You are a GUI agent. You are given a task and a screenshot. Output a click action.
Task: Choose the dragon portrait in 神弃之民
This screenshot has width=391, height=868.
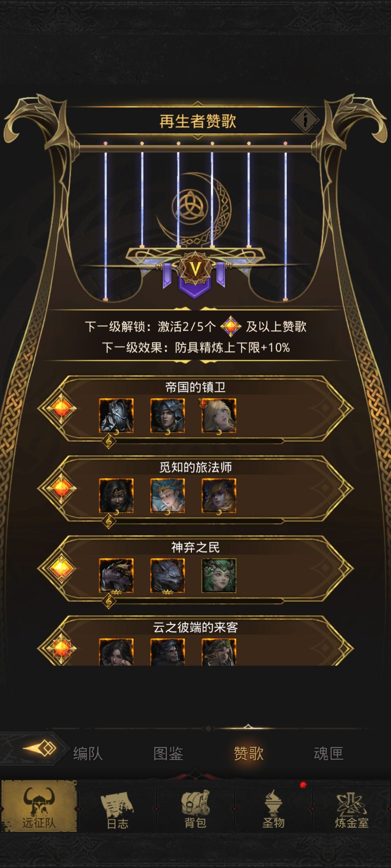pos(116,575)
